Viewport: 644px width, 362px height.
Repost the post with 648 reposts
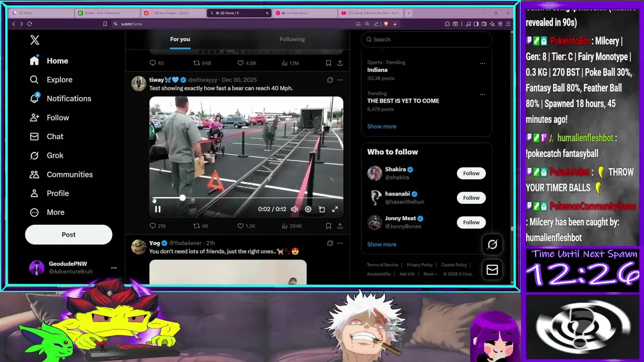(202, 63)
